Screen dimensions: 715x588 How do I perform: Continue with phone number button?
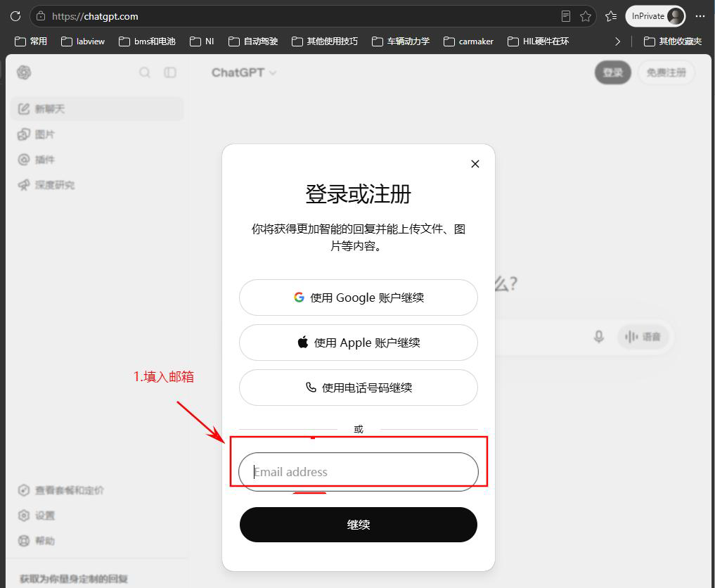tap(359, 388)
